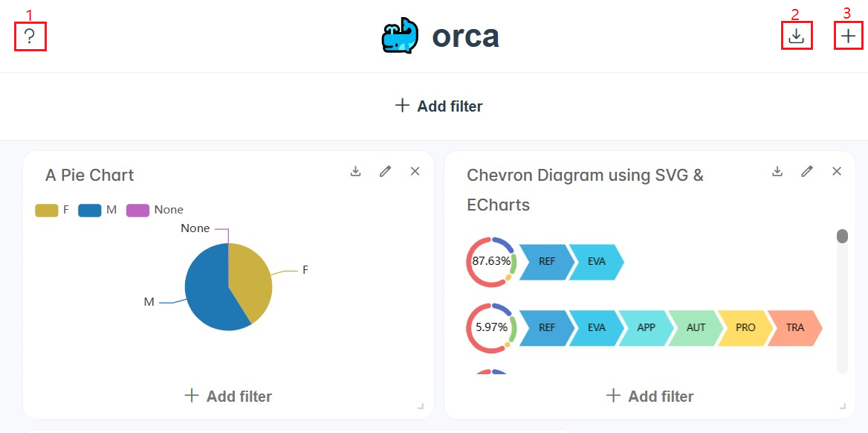Open the help icon
Viewport: 868px width, 433px height.
pyautogui.click(x=30, y=35)
